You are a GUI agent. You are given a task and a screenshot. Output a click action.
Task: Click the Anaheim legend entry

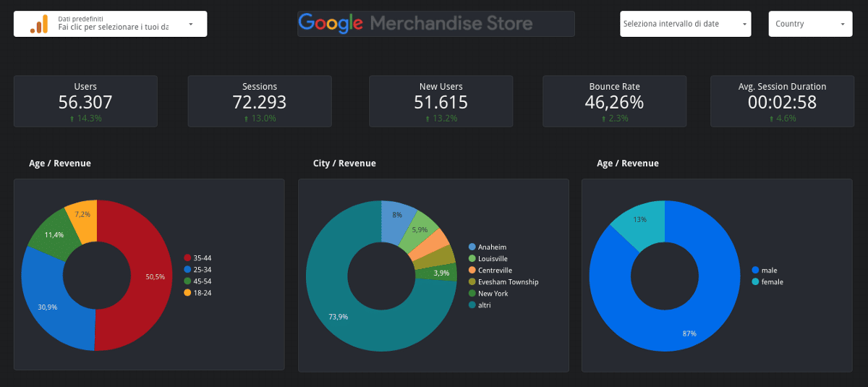pyautogui.click(x=488, y=247)
